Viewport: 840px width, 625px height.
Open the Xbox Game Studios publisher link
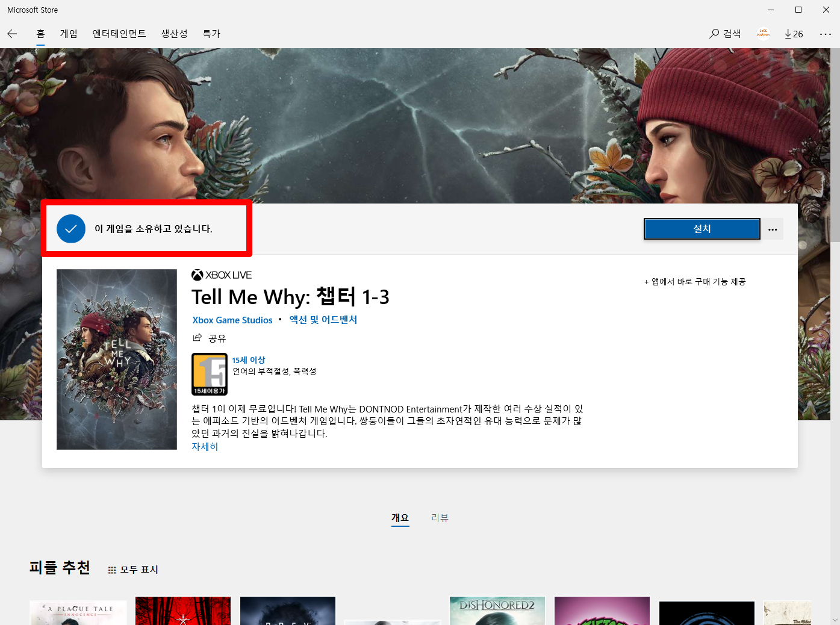(232, 320)
